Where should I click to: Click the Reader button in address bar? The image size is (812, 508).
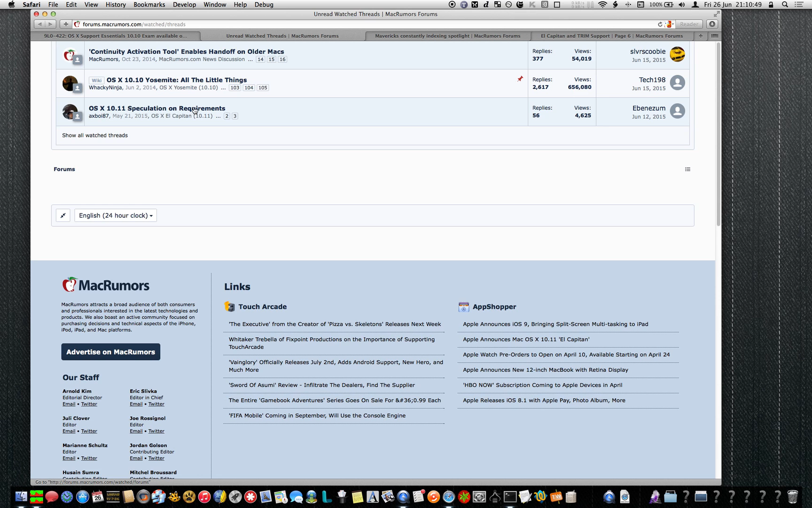689,24
